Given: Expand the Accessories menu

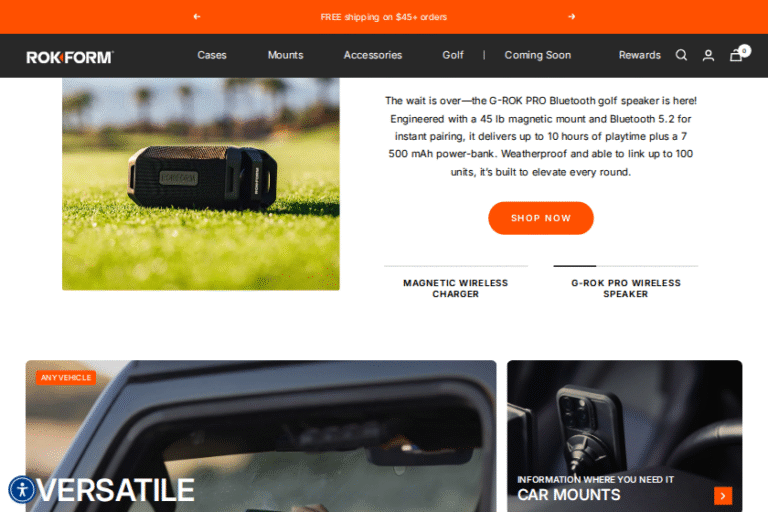Looking at the screenshot, I should coord(373,55).
